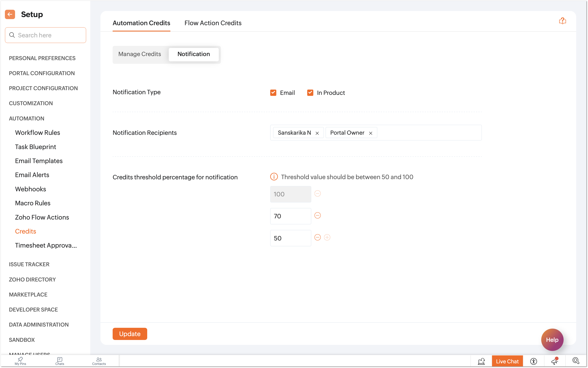Remove the 70 threshold with its minus icon
Image resolution: width=588 pixels, height=368 pixels.
point(317,215)
